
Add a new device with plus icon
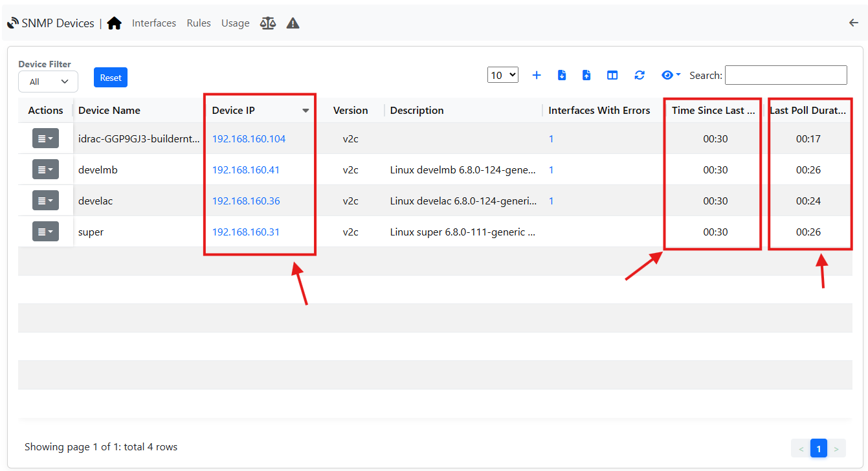(x=537, y=75)
